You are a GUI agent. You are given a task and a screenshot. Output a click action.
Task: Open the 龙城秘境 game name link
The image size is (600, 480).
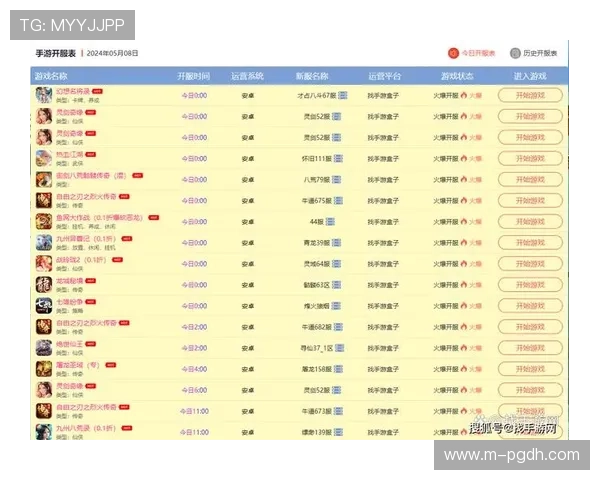click(70, 281)
